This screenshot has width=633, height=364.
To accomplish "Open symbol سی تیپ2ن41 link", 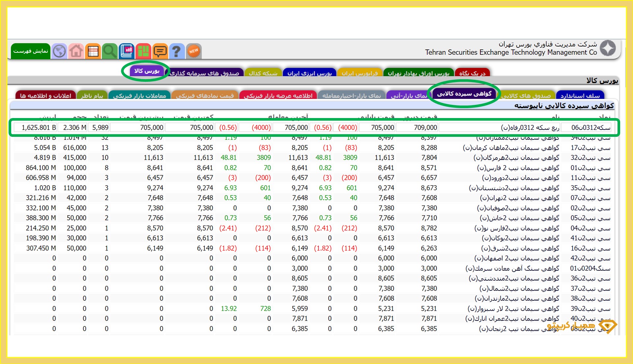I will 590,238.
